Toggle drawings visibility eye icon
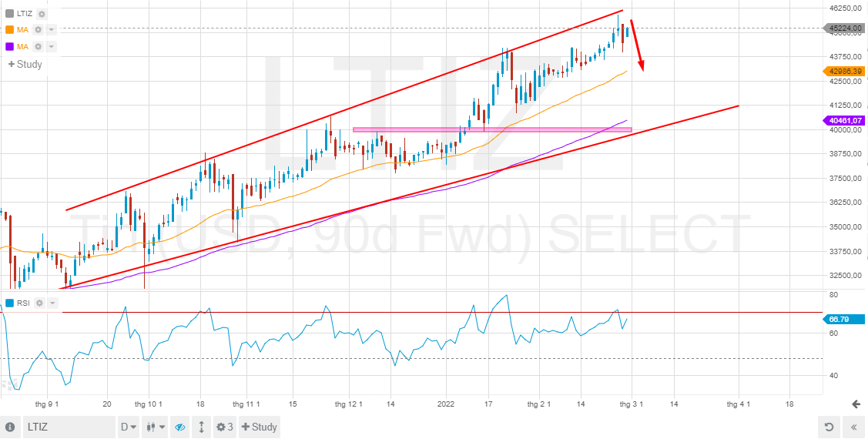Screen dimensions: 868x439 pos(179,427)
